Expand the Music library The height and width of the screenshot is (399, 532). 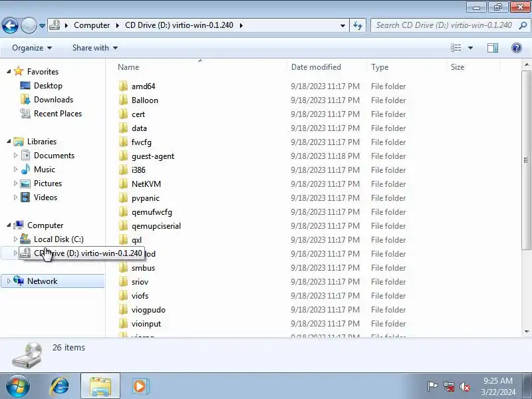pos(15,169)
